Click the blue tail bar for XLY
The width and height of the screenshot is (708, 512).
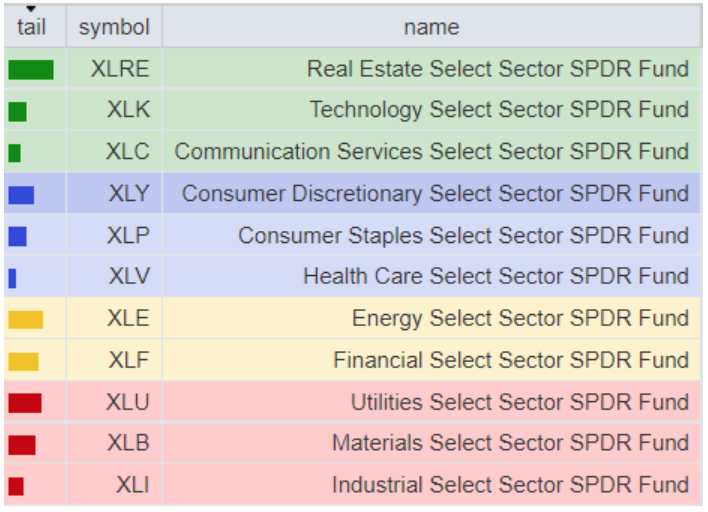click(x=21, y=195)
